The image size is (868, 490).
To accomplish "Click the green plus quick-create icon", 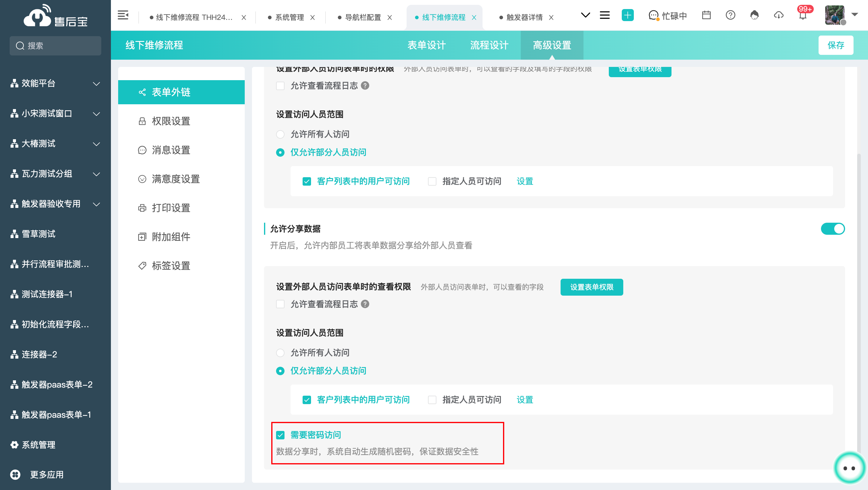I will (x=627, y=15).
